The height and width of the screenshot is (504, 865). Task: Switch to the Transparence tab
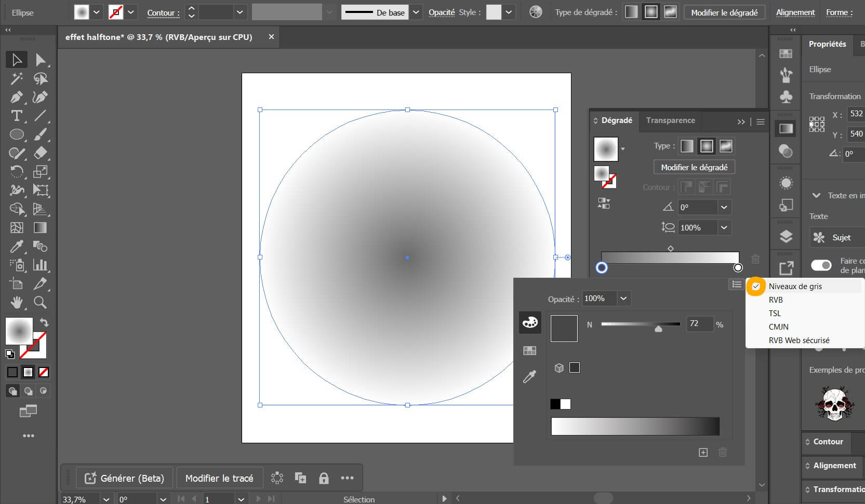(x=670, y=120)
